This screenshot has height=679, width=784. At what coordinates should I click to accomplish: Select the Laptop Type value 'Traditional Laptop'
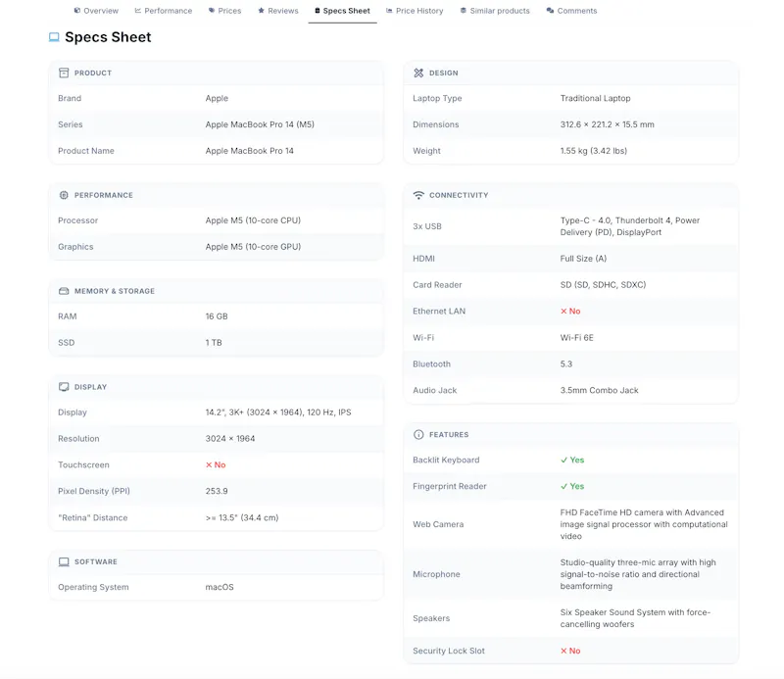coord(595,99)
